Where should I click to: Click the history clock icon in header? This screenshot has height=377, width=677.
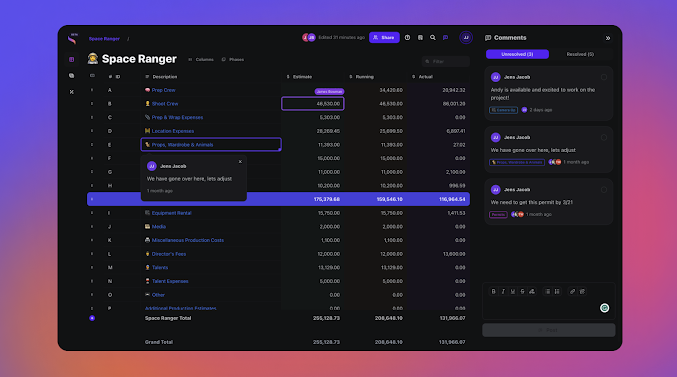[407, 38]
